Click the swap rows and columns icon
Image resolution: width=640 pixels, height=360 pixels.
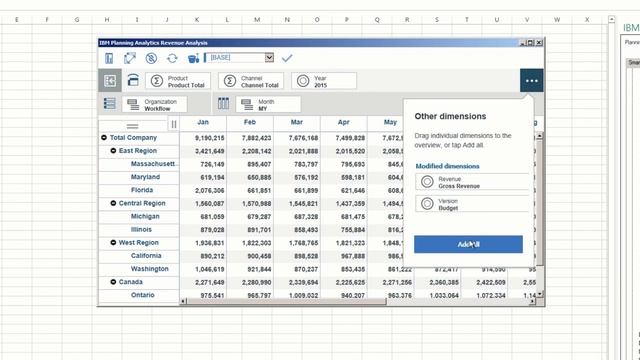[x=130, y=58]
